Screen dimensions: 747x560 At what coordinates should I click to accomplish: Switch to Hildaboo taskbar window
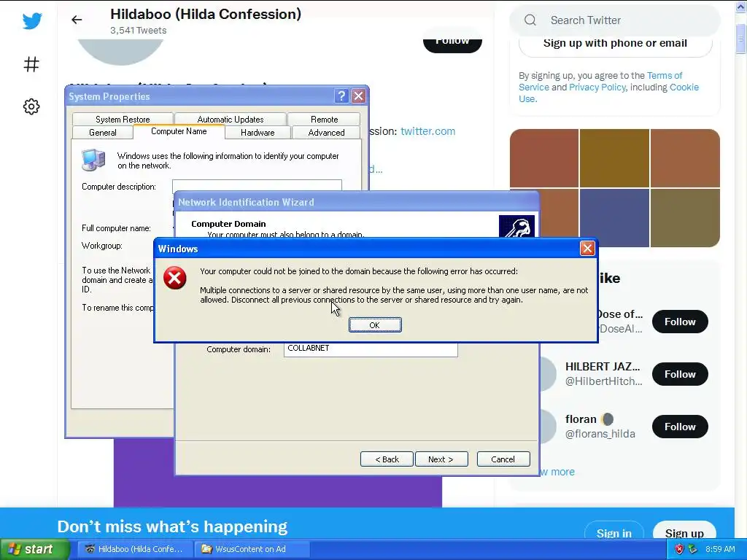pyautogui.click(x=134, y=549)
